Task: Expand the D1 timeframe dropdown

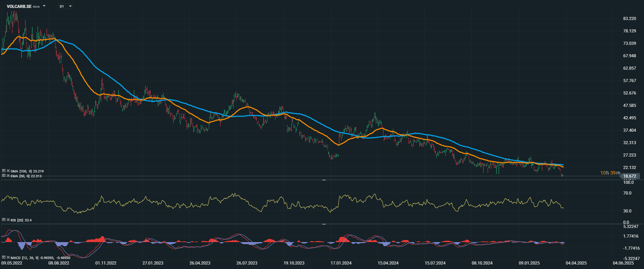Action: [x=70, y=6]
